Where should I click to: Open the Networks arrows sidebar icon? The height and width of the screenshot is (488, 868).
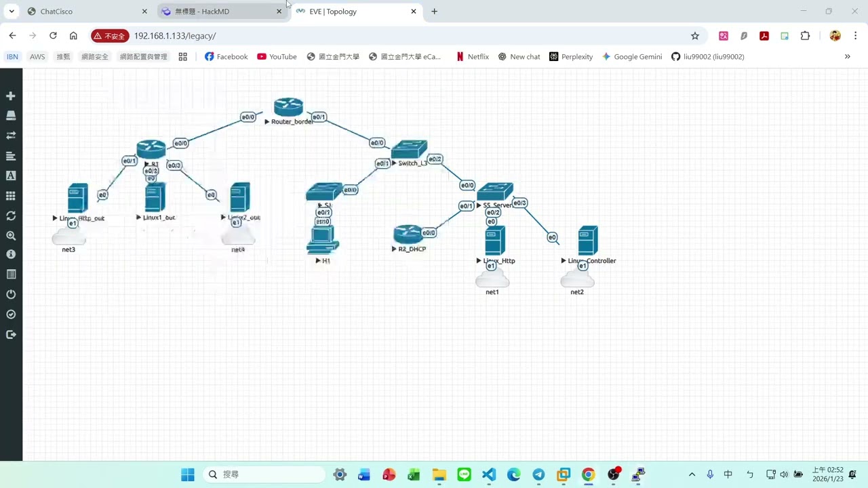[x=11, y=136]
